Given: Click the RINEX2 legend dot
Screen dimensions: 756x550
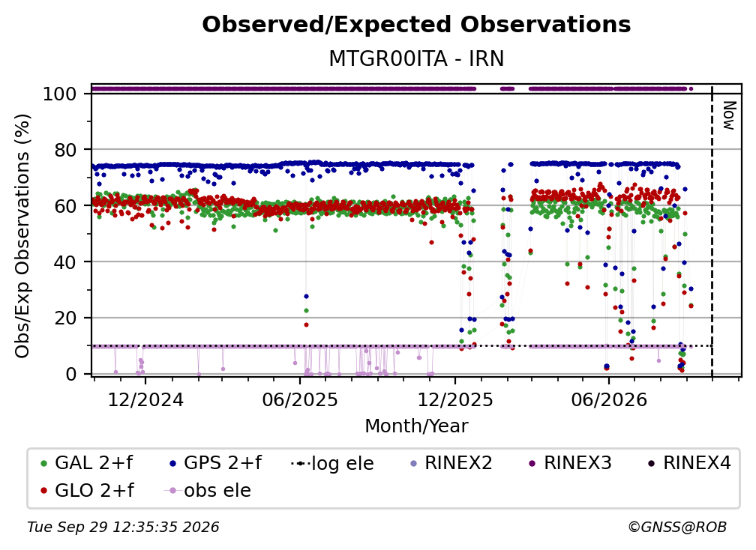Looking at the screenshot, I should coord(413,464).
